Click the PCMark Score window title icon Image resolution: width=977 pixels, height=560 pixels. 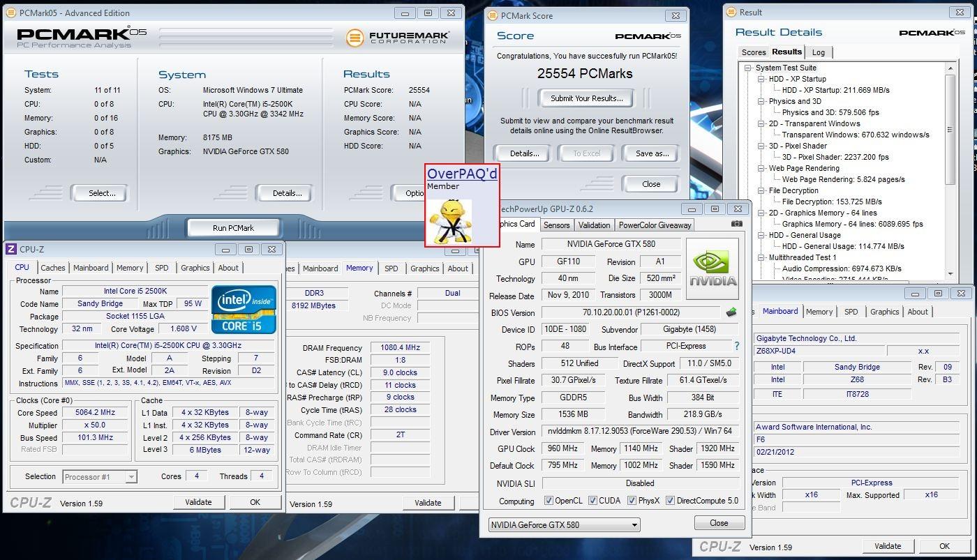coord(492,15)
